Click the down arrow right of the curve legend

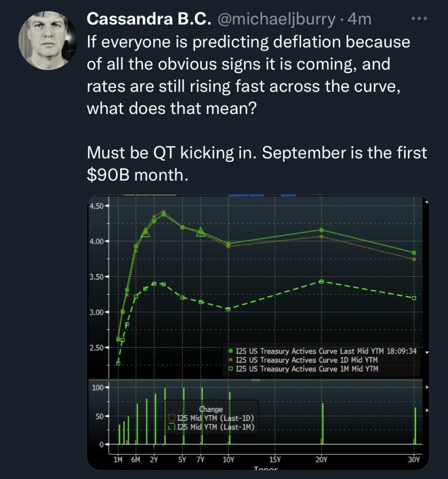click(426, 352)
